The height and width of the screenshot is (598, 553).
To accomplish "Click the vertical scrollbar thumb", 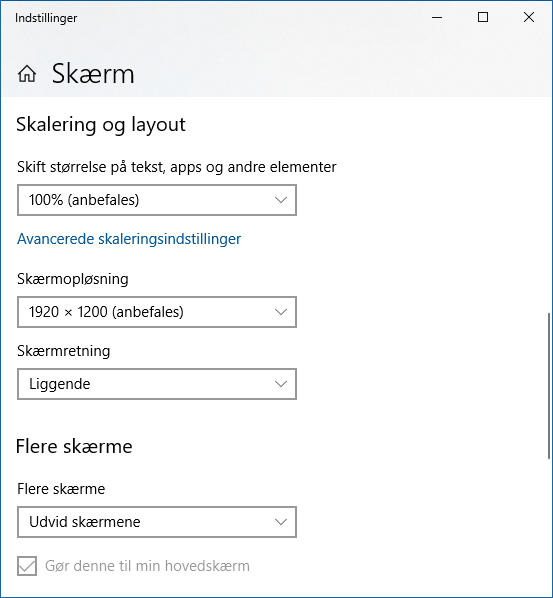I will [x=549, y=386].
